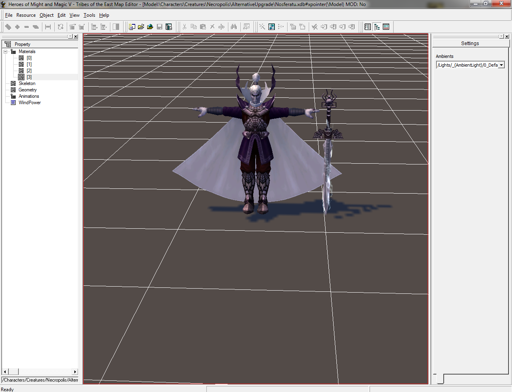Click the blue highlighted tool icon after wand
512x392 pixels.
pyautogui.click(x=271, y=27)
